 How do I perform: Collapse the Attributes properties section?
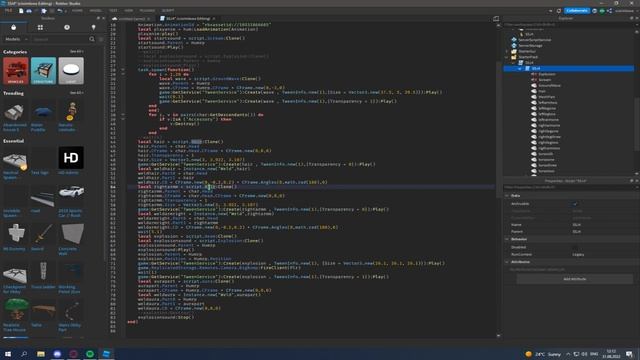point(507,262)
